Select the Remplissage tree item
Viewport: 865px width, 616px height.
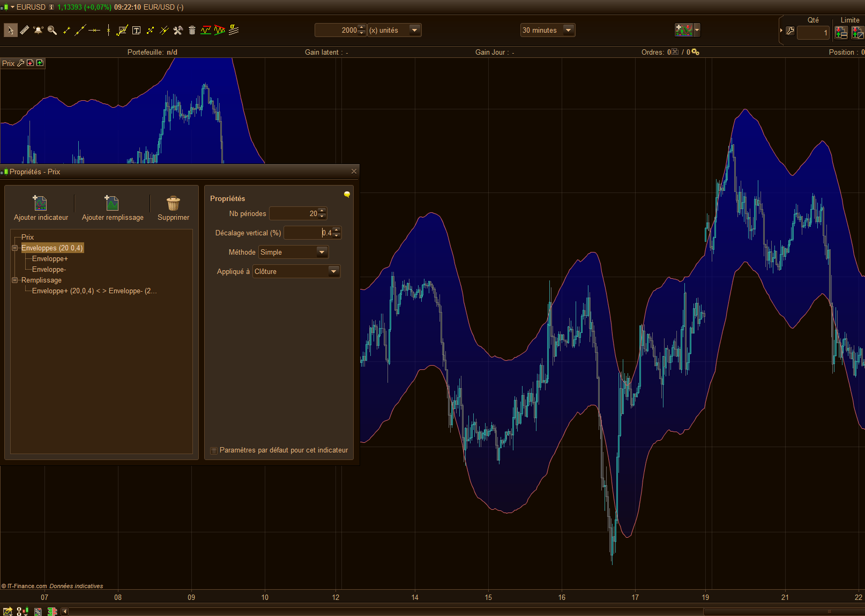41,280
